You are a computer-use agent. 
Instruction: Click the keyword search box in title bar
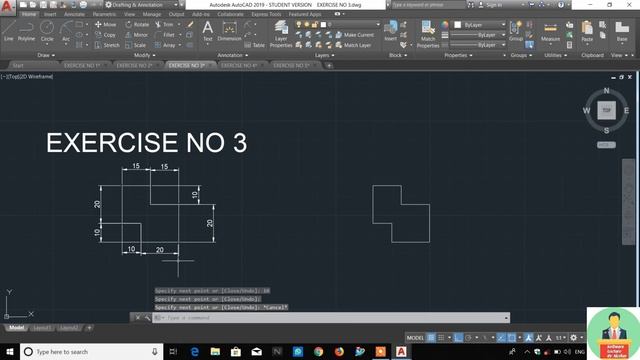[x=428, y=5]
